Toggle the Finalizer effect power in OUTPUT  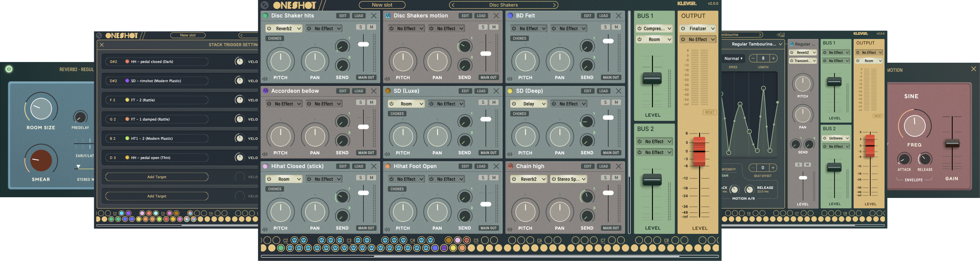683,29
